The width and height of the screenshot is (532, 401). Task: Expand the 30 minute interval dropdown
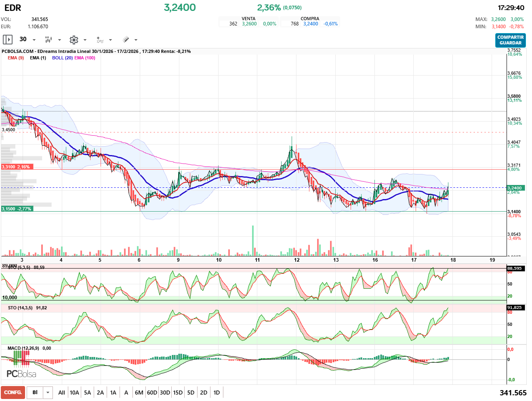[x=34, y=40]
